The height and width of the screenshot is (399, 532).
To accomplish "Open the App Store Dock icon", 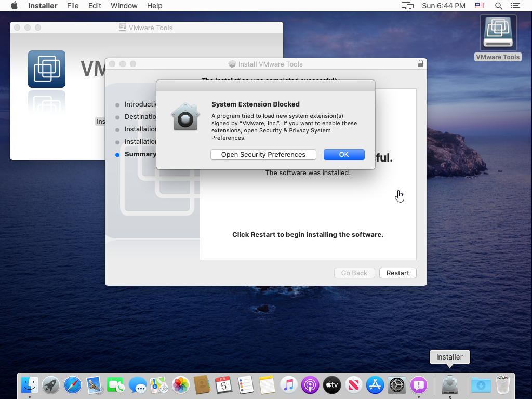I will tap(375, 385).
